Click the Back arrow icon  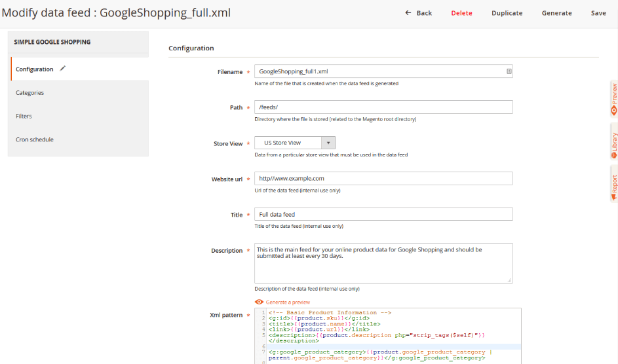click(408, 13)
